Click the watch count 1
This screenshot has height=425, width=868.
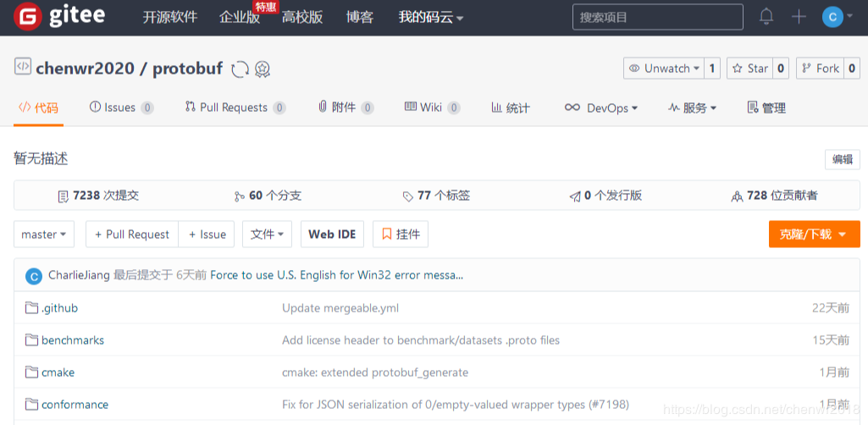(x=712, y=69)
